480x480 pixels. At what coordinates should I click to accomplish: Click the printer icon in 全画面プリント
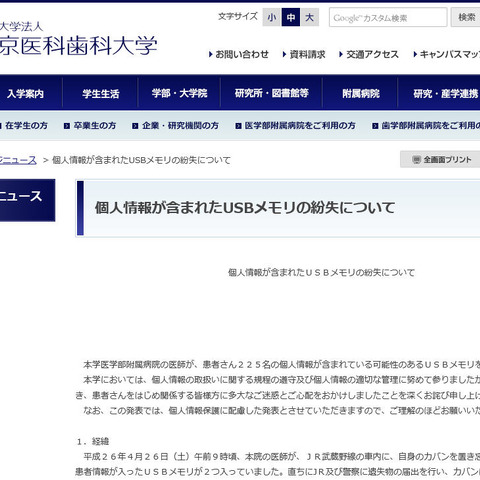[x=416, y=160]
